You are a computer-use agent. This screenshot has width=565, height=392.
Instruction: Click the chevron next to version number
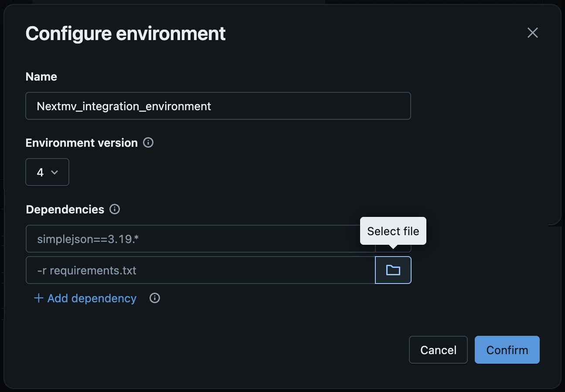(54, 172)
